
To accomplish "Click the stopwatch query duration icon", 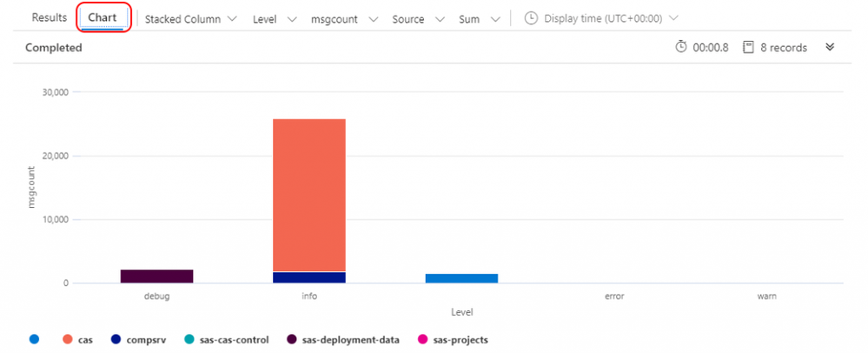I will click(681, 48).
